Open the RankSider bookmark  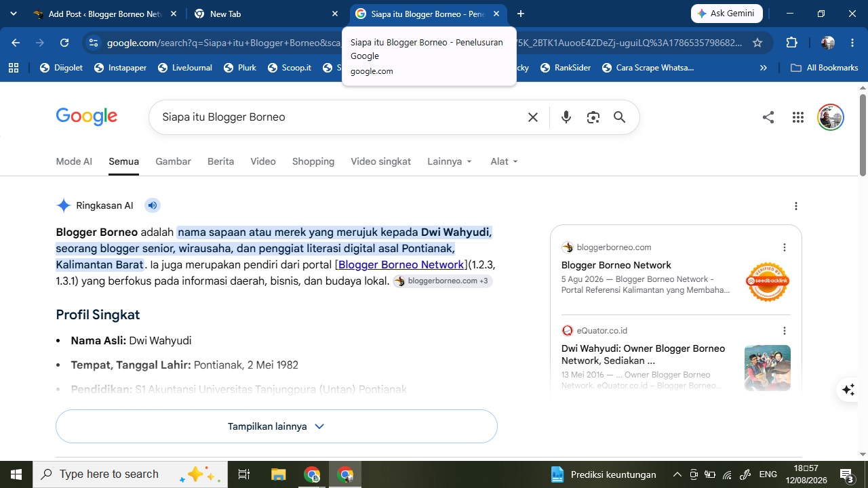click(566, 68)
